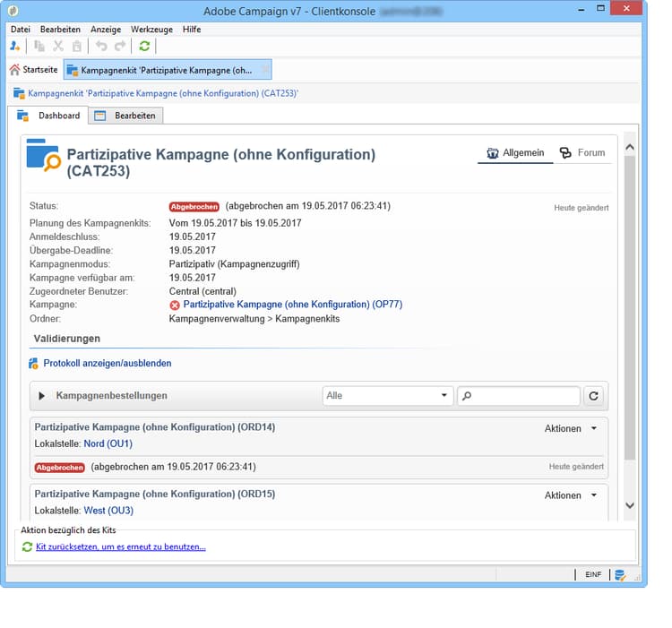Select the Kampagnenkit 'Partizipative Kampagne' tab
Screen dimensions: 672x628
pos(168,70)
